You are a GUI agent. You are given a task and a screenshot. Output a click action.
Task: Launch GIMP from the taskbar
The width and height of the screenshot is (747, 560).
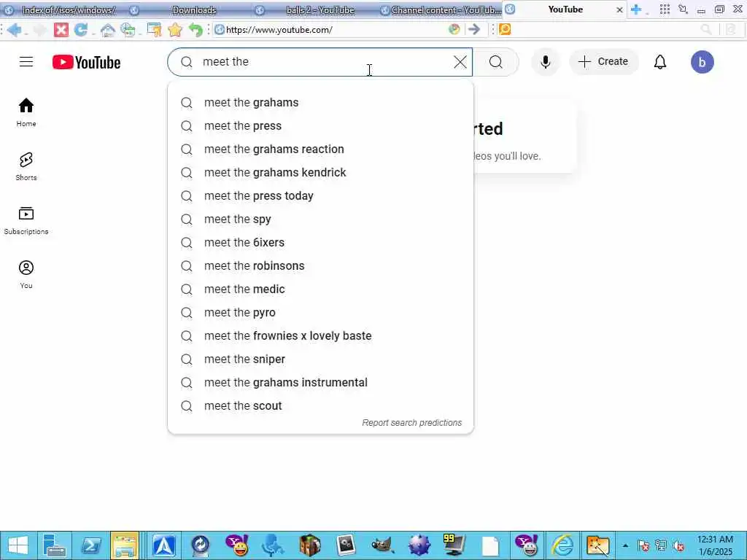[x=382, y=545]
